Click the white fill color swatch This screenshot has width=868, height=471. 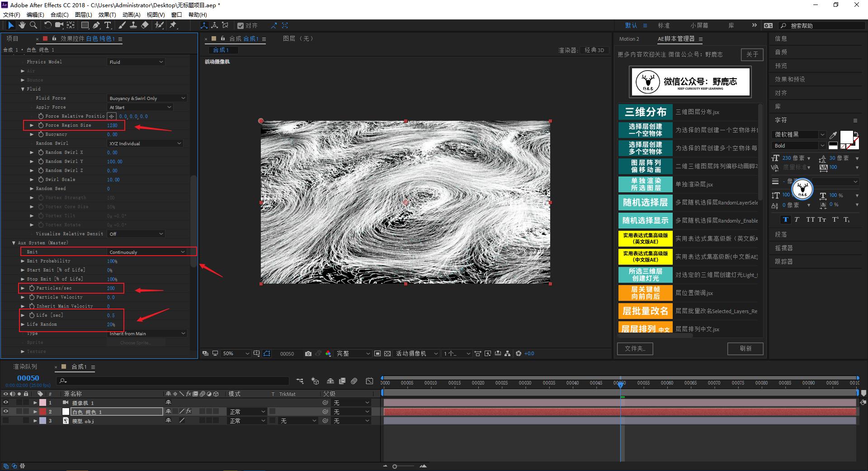pos(846,136)
